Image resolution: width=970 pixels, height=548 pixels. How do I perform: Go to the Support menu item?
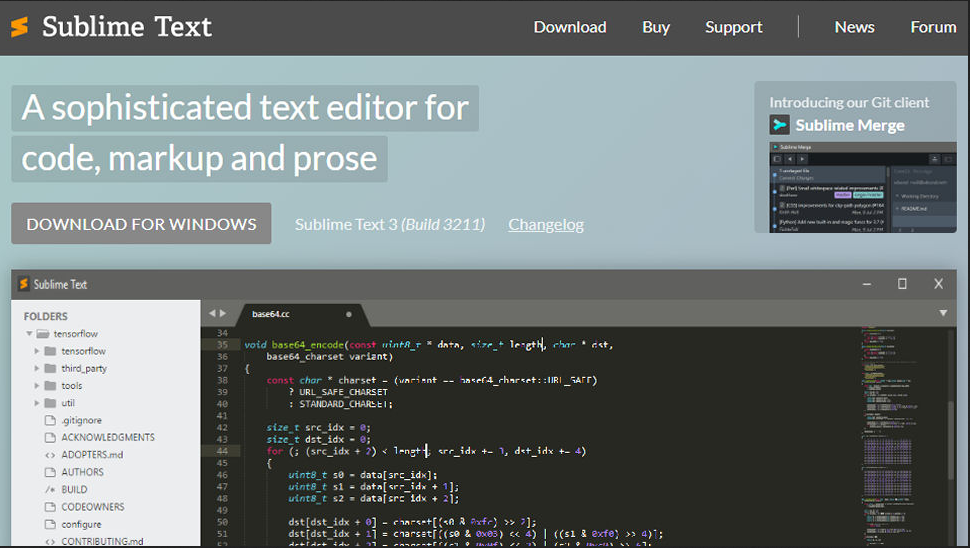click(734, 27)
